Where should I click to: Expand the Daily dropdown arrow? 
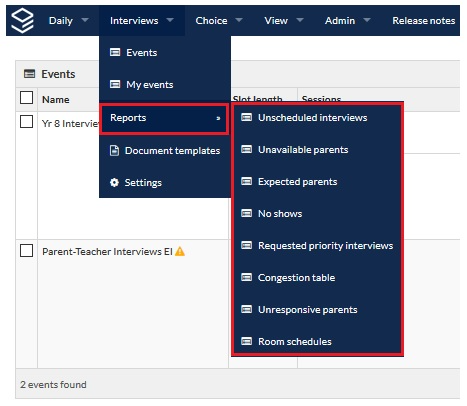tap(85, 20)
